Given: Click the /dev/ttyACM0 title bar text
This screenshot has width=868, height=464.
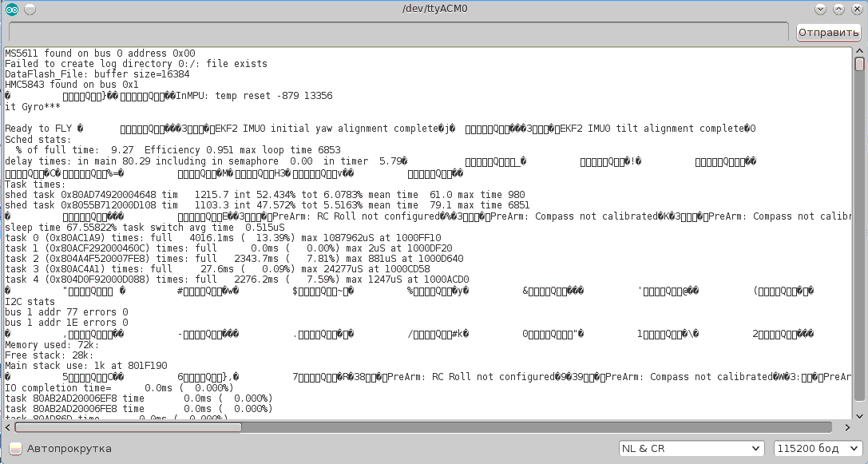Looking at the screenshot, I should [x=434, y=9].
